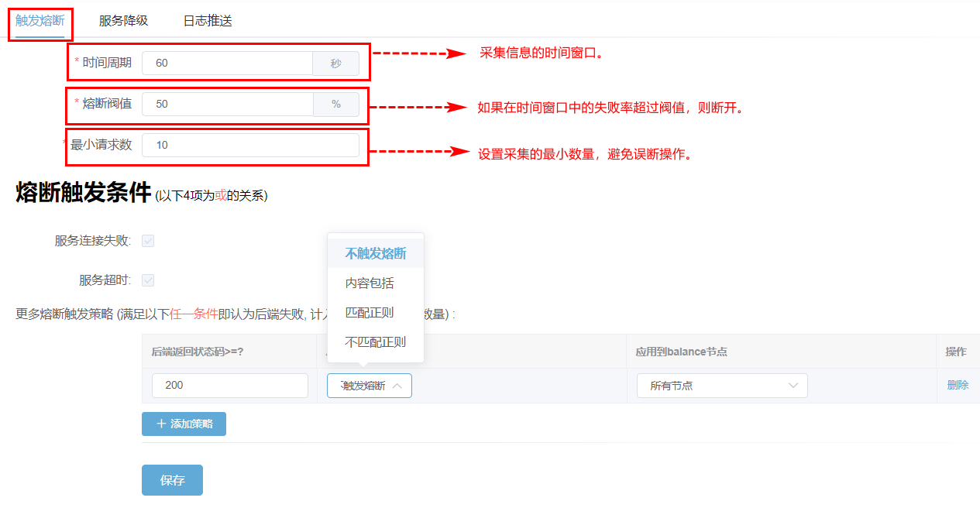Switch to the 服务降级 tab

click(123, 21)
